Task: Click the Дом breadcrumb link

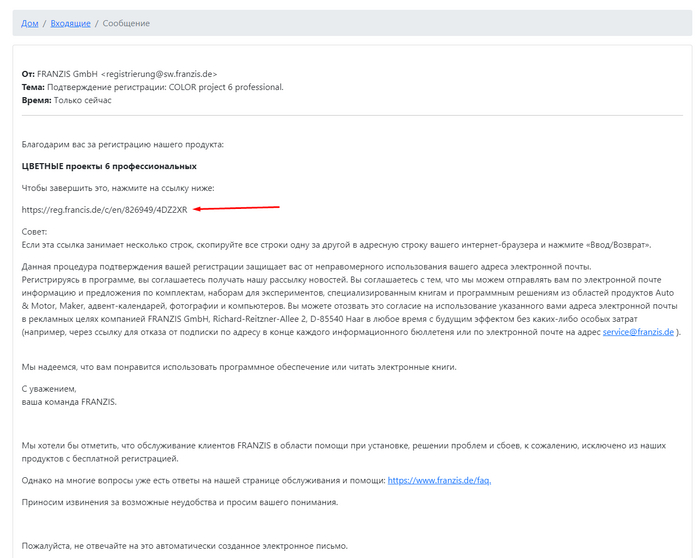Action: tap(30, 23)
